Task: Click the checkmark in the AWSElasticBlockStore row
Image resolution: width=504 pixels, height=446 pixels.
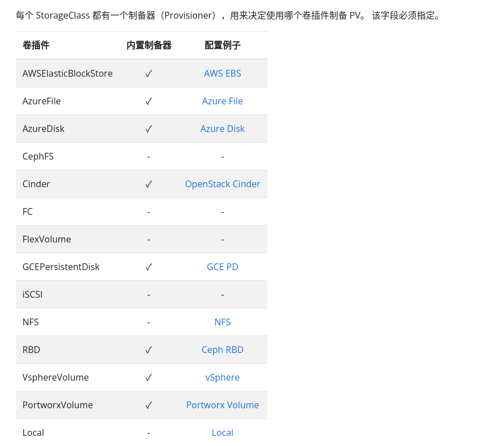Action: point(148,74)
